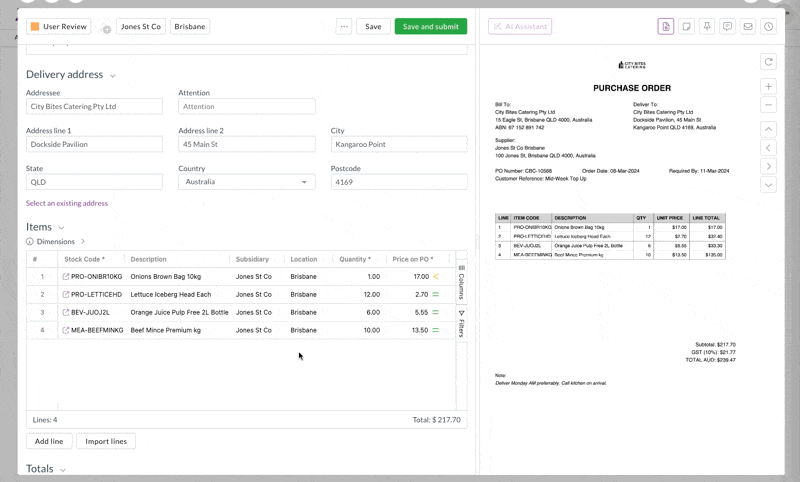
Task: Sort by Price on PO column header
Action: tap(413, 259)
